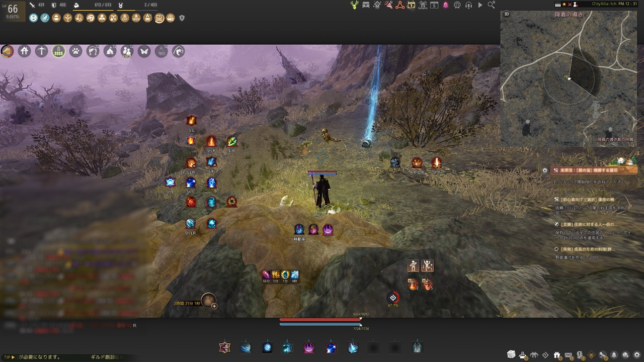Use the last quick slot skill
Screen dimensions: 644x362
417,347
